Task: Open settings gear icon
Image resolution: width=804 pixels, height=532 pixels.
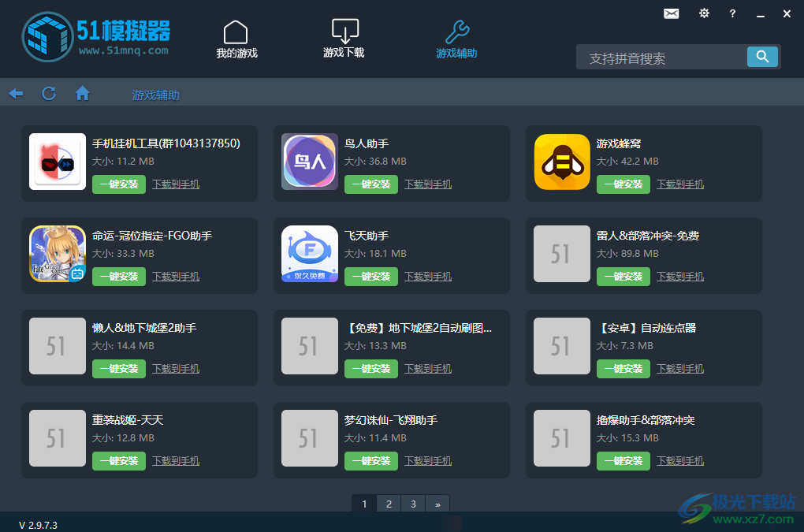Action: point(704,13)
